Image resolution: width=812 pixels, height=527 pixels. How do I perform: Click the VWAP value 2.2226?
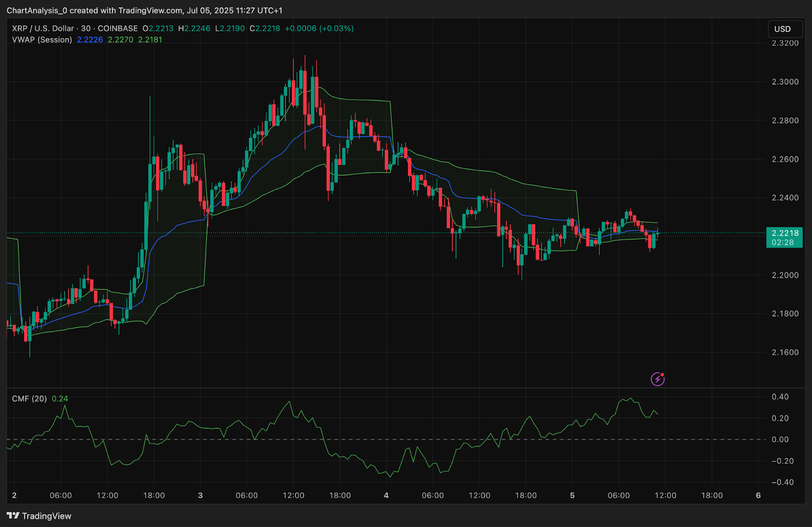coord(90,40)
